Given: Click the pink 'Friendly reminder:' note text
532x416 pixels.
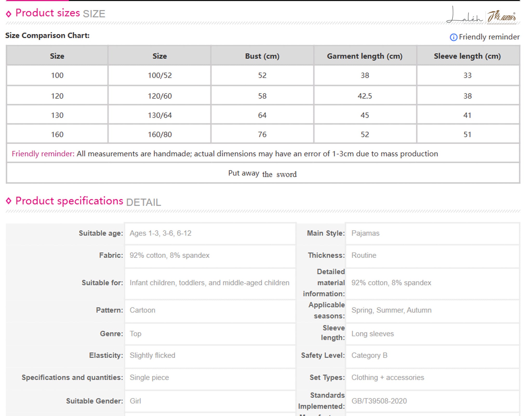Looking at the screenshot, I should [x=43, y=154].
